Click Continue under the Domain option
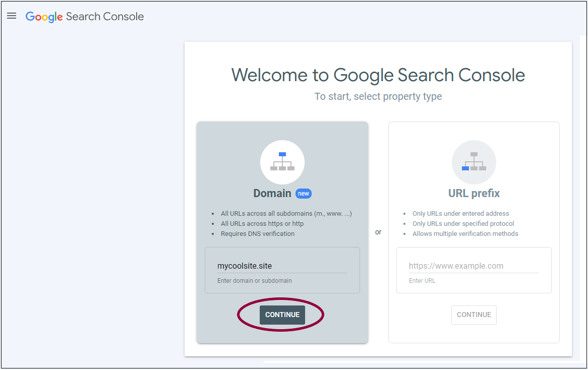Screen dimensions: 588x370 point(282,315)
